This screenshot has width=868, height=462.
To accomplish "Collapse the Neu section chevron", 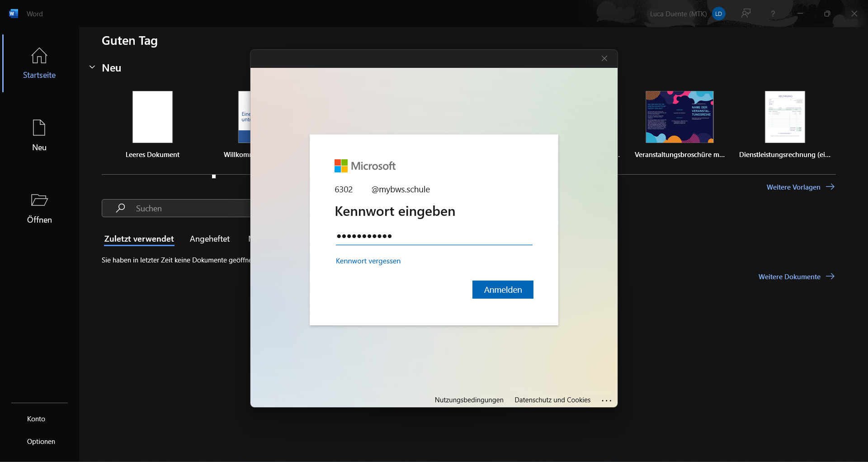I will point(92,67).
